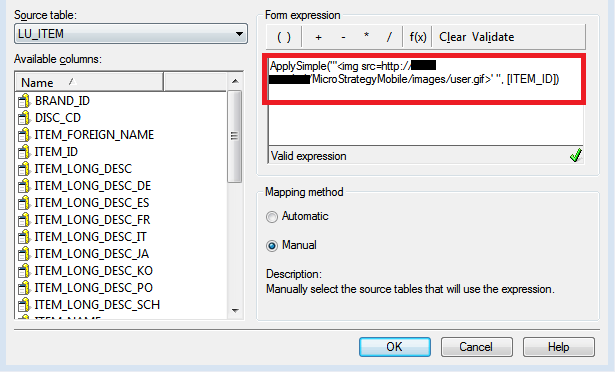Click the green valid expression checkmark
The image size is (615, 372).
tap(575, 155)
